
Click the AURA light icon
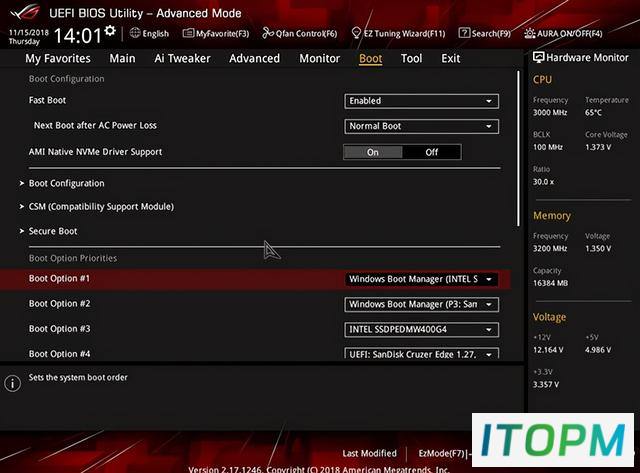coord(529,33)
